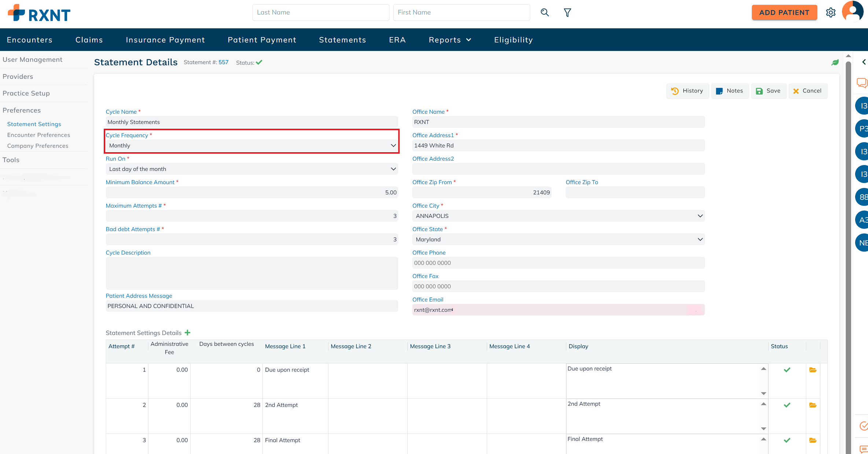868x454 pixels.
Task: Click the Save button
Action: pyautogui.click(x=768, y=91)
